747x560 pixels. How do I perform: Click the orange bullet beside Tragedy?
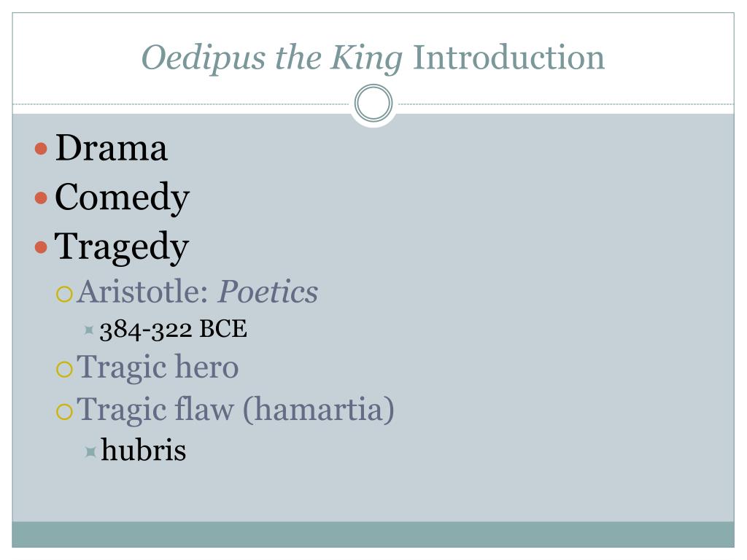(41, 246)
